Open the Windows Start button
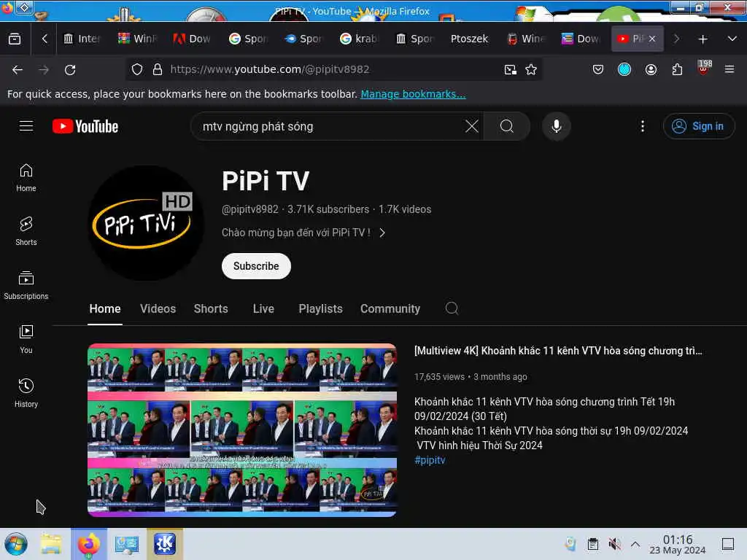747x560 pixels. coord(16,544)
